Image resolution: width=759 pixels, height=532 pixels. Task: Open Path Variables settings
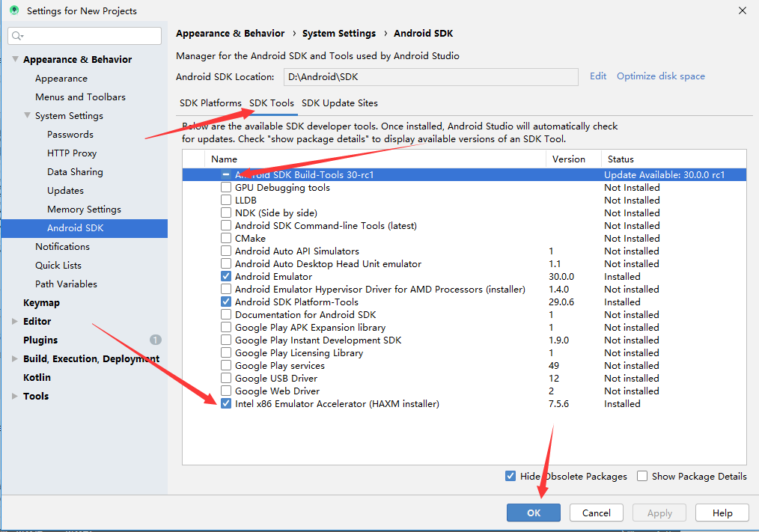coord(67,284)
